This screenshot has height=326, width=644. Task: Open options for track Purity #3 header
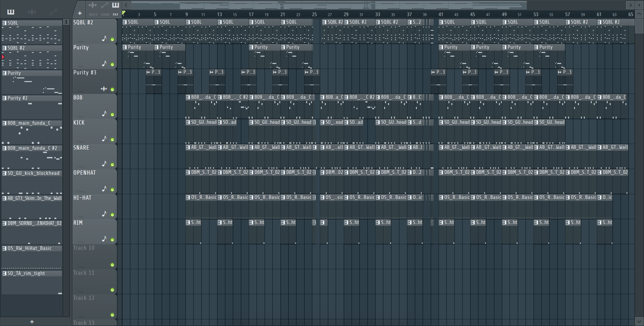tap(81, 91)
